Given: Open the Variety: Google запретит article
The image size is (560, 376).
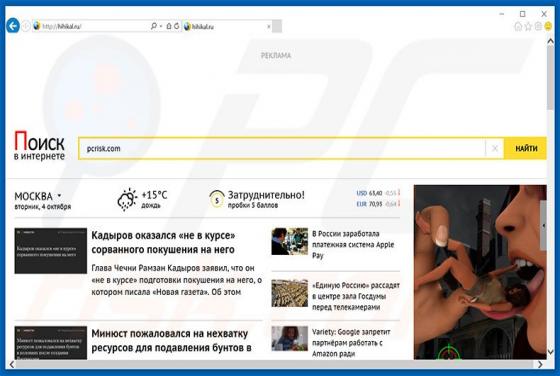Looking at the screenshot, I should [351, 343].
